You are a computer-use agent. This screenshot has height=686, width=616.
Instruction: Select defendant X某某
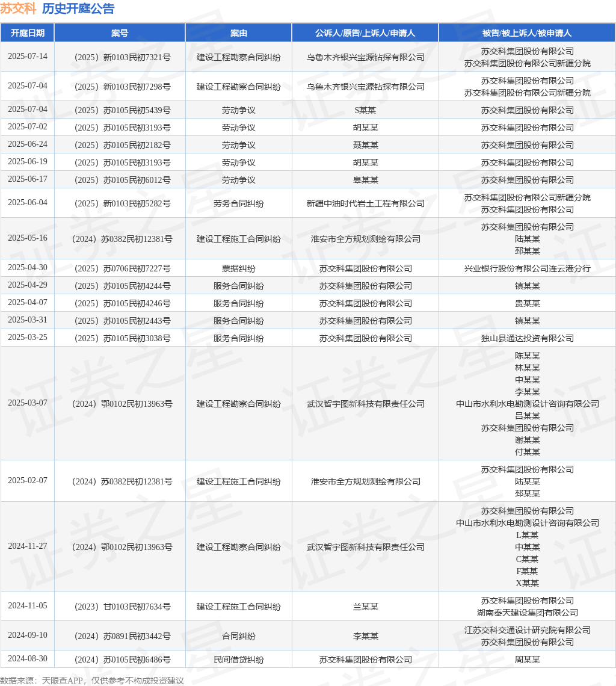point(527,583)
